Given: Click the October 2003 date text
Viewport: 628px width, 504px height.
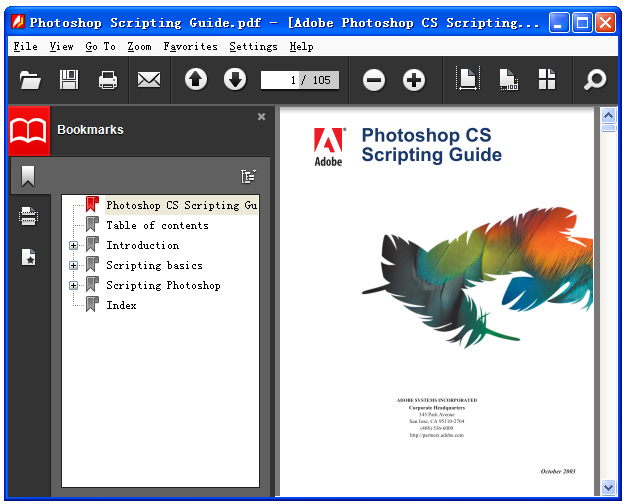Looking at the screenshot, I should [x=558, y=472].
